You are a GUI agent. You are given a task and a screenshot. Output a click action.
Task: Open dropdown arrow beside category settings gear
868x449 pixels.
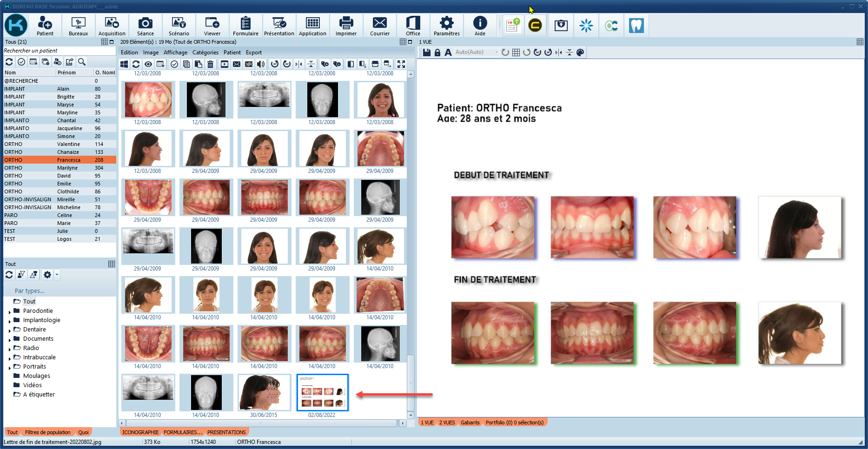coord(57,275)
